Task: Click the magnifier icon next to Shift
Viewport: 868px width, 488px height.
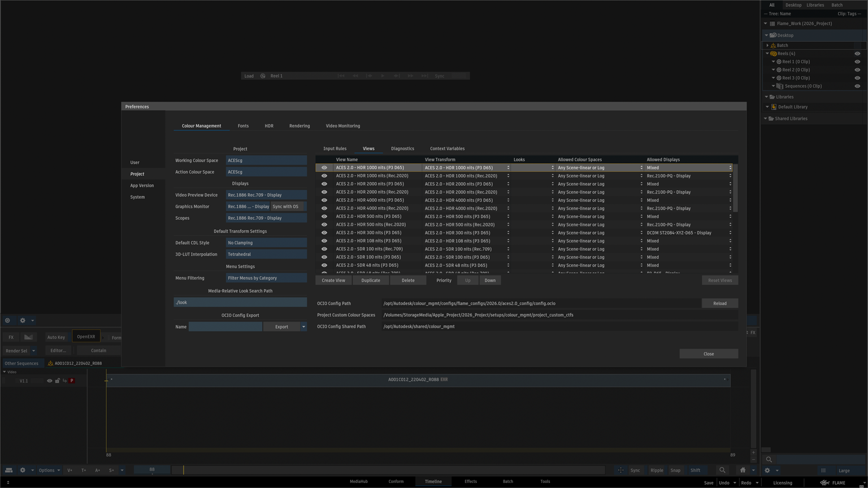Action: pyautogui.click(x=722, y=470)
